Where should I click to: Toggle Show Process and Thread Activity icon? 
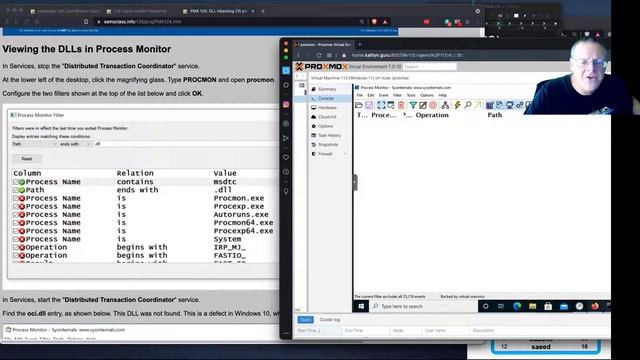pos(519,105)
